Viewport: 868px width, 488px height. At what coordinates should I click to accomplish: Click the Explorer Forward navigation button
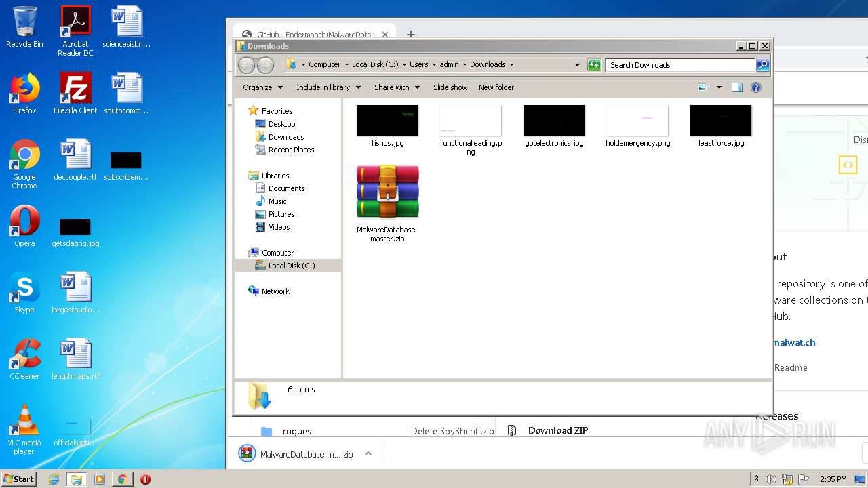pos(265,65)
